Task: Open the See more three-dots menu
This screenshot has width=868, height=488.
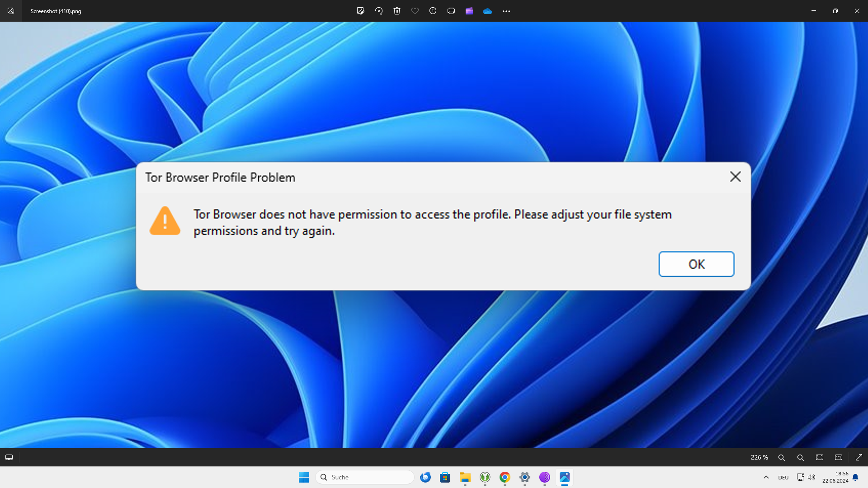Action: (506, 11)
